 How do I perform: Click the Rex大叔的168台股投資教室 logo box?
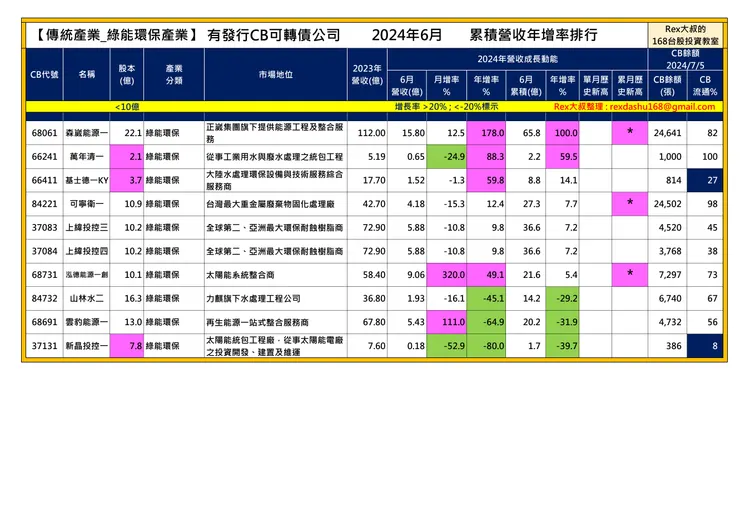(685, 35)
